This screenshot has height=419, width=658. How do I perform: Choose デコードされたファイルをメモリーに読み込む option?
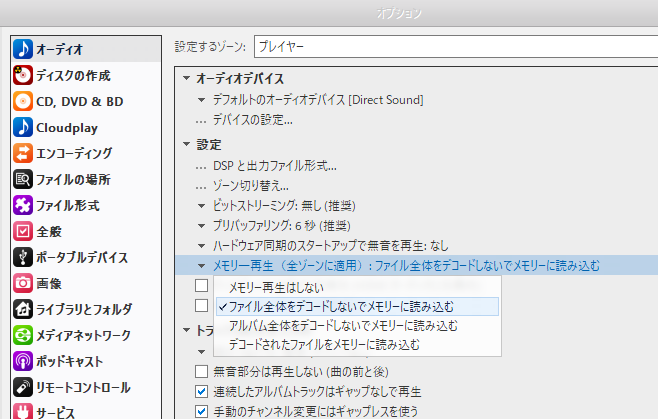click(x=358, y=345)
